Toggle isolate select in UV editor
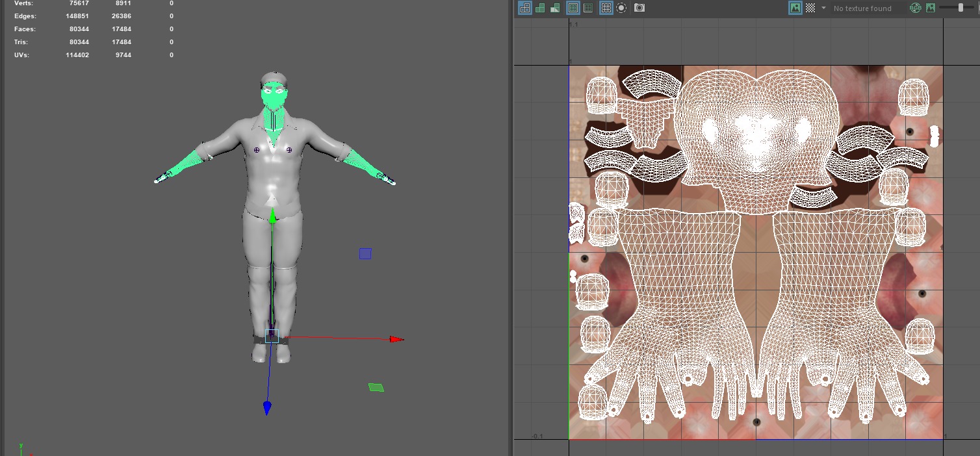The height and width of the screenshot is (456, 980). [621, 8]
